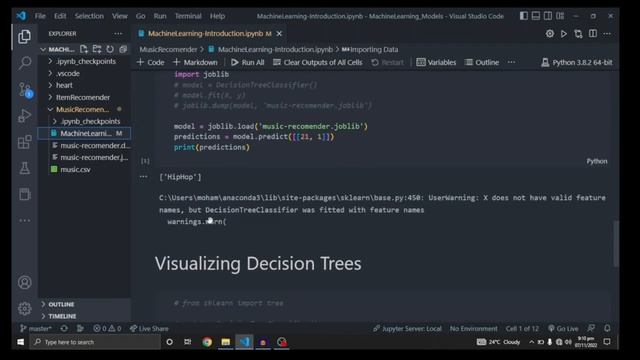Open the Extensions view
640x360 pixels.
coord(24,142)
